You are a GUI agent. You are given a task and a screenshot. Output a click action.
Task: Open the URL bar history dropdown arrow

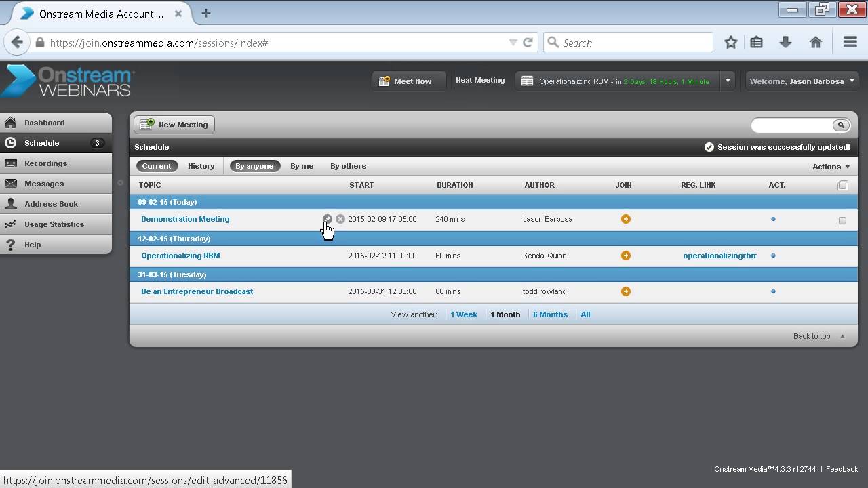513,43
